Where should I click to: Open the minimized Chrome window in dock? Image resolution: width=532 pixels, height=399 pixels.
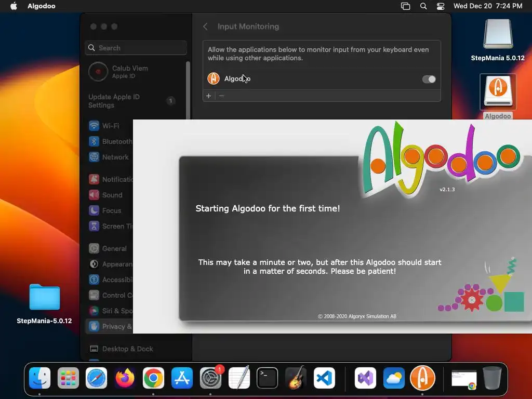(464, 379)
